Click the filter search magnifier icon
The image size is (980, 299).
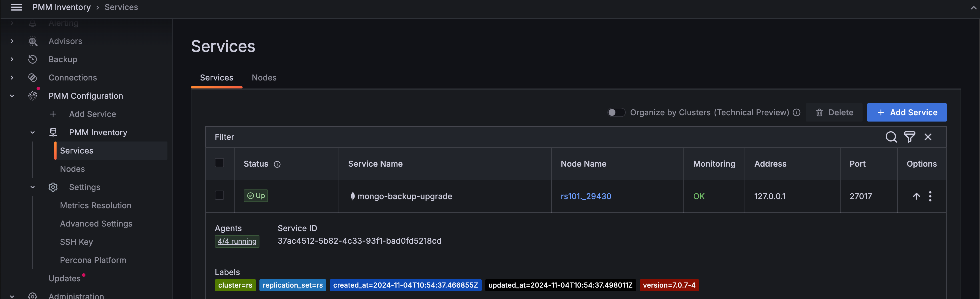pos(891,137)
